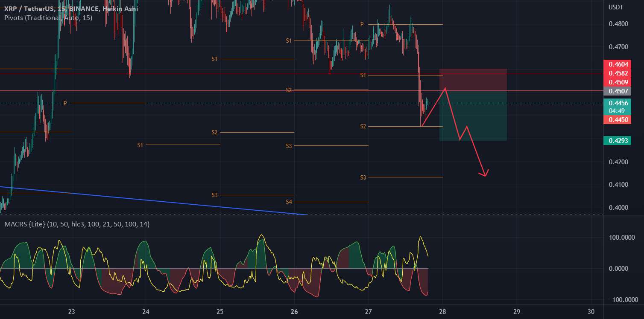Click date 28 on time axis

point(443,311)
